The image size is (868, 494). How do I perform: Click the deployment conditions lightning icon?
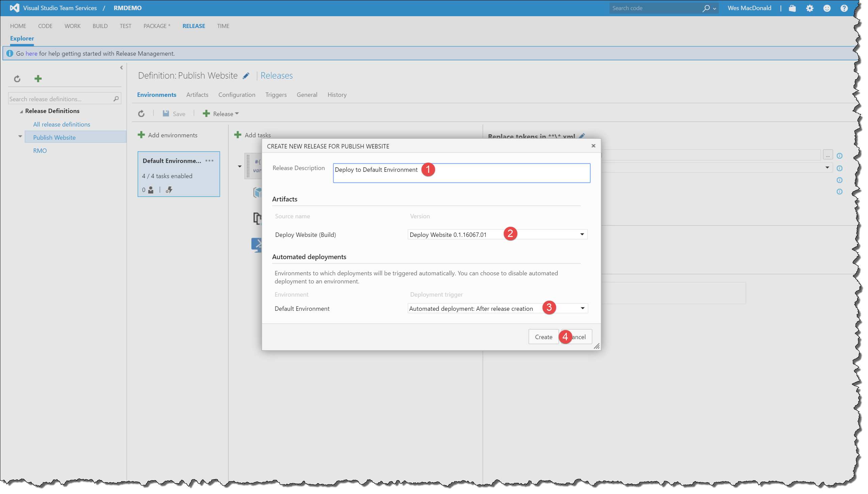169,190
